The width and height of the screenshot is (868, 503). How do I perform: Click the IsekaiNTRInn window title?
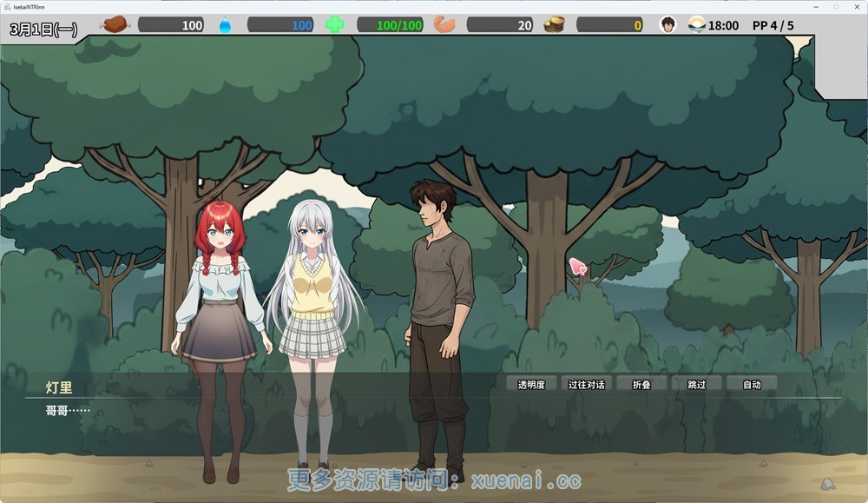click(29, 7)
